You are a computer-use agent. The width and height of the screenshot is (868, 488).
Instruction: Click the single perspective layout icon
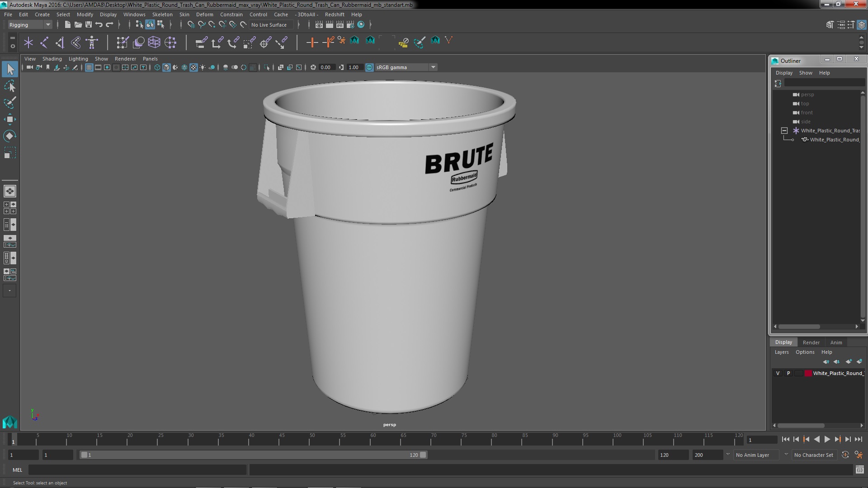(x=9, y=191)
